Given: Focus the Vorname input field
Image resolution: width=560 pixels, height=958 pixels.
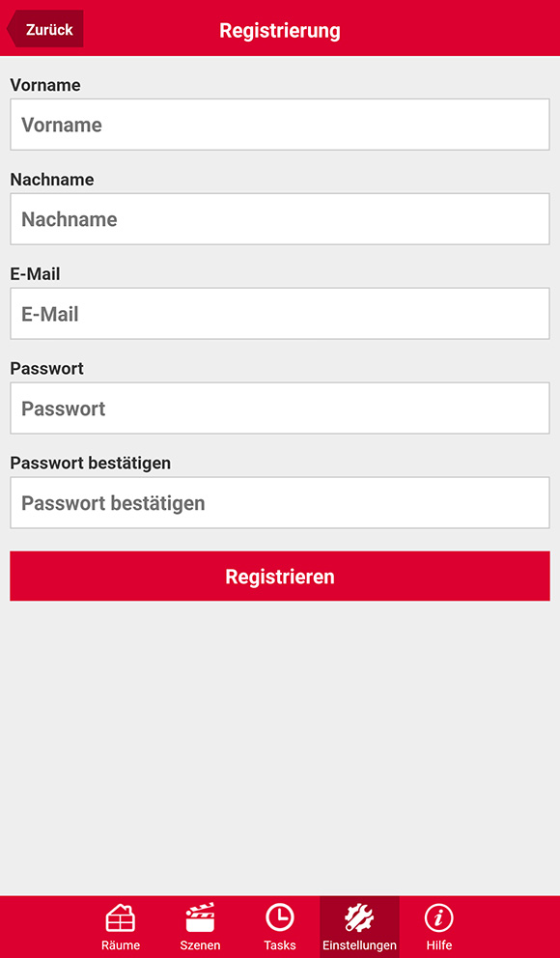Looking at the screenshot, I should coord(280,125).
